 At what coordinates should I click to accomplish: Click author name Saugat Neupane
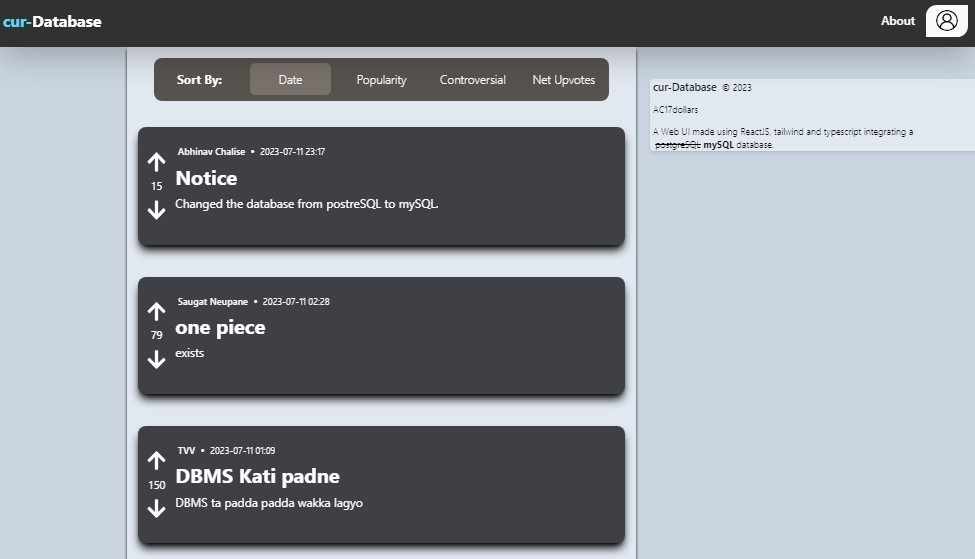coord(212,301)
